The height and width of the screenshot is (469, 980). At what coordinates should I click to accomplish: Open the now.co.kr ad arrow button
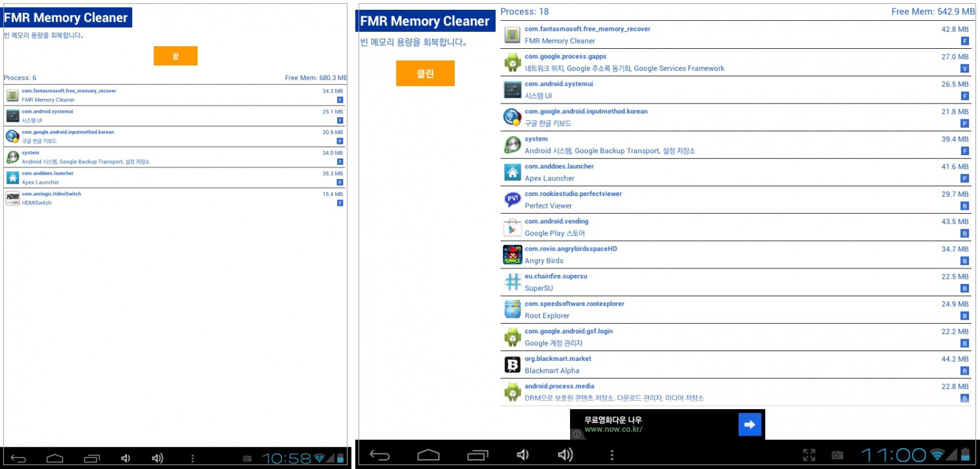(750, 425)
